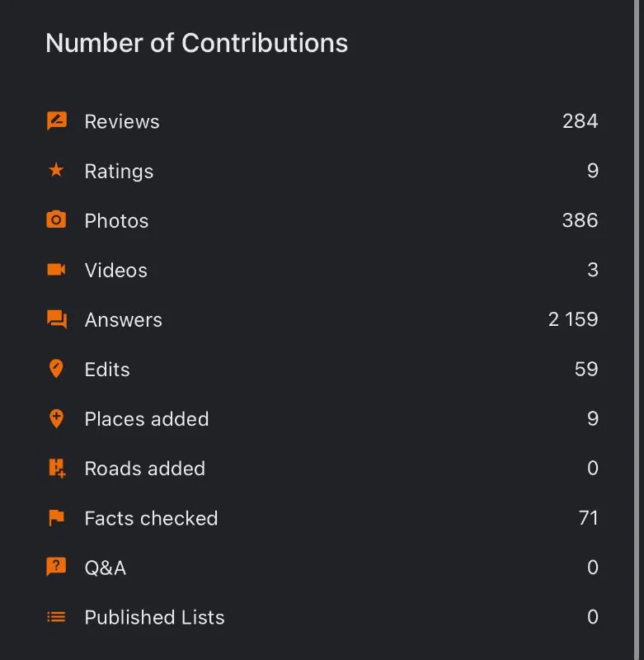Screen dimensions: 644x660
Task: Click the Photos camera icon
Action: coord(56,220)
